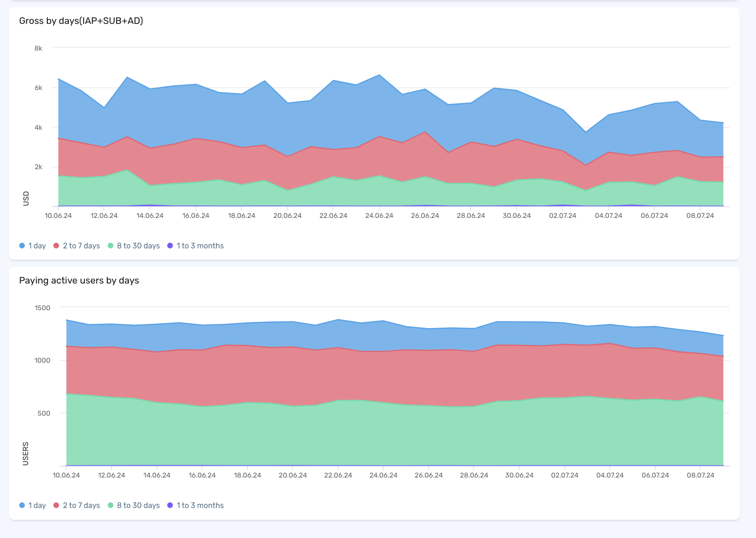This screenshot has width=756, height=538.
Task: Click purple '1 to 3 months' dot in Paying users legend
Action: click(170, 505)
